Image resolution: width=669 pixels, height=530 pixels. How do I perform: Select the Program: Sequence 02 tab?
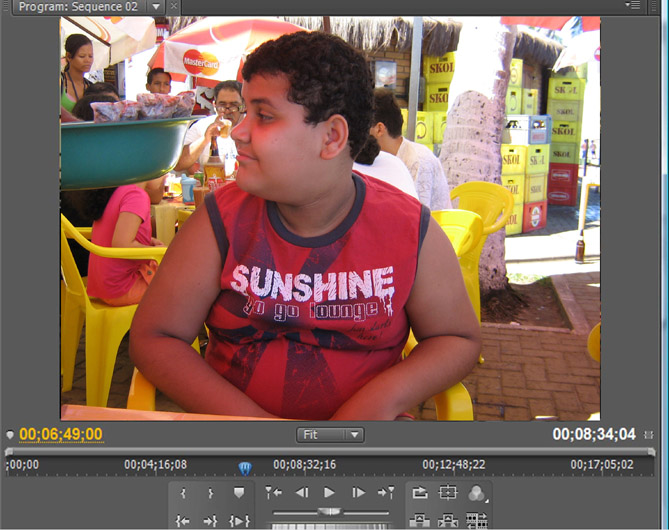coord(76,6)
